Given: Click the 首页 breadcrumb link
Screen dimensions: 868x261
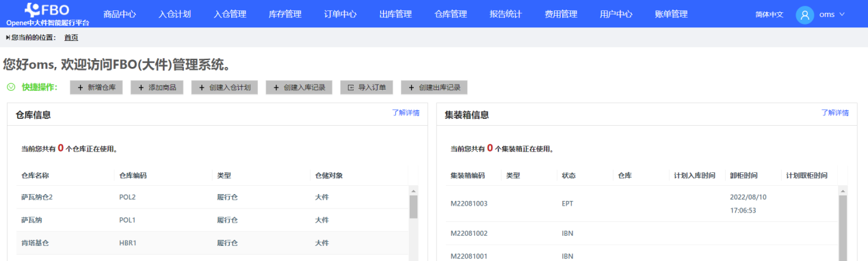Looking at the screenshot, I should coord(71,37).
